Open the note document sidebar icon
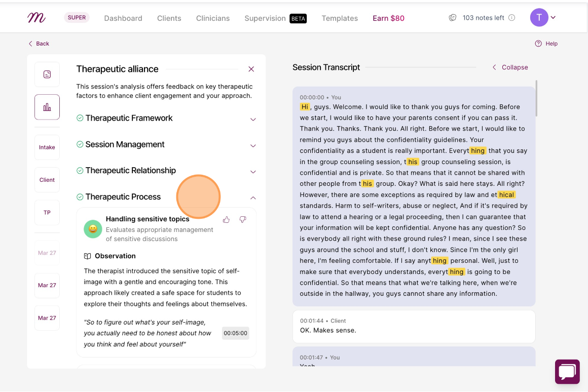 pyautogui.click(x=47, y=74)
